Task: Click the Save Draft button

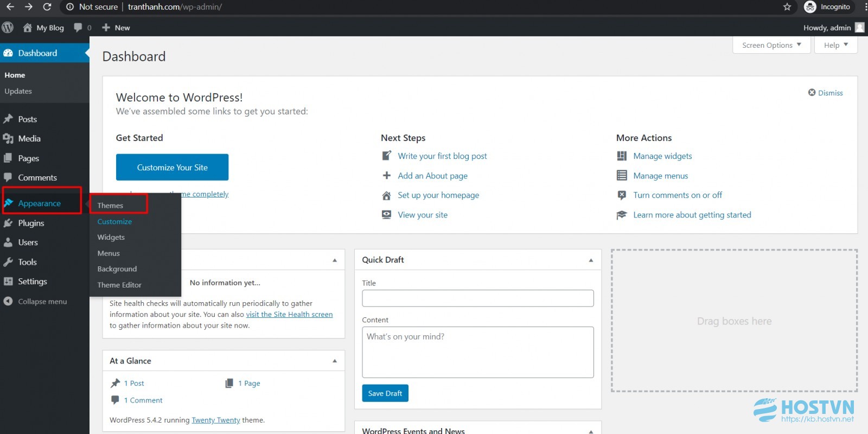Action: click(x=385, y=393)
